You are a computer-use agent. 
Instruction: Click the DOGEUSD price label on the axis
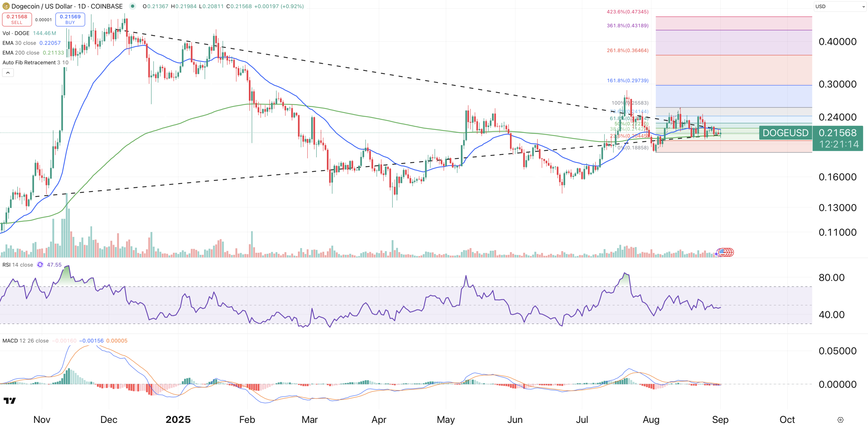tap(785, 133)
